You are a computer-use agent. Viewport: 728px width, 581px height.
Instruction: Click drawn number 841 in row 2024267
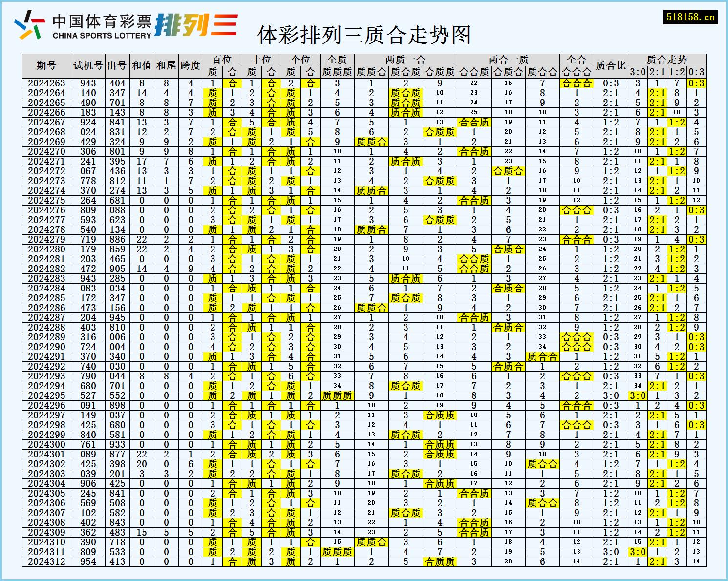click(x=117, y=123)
